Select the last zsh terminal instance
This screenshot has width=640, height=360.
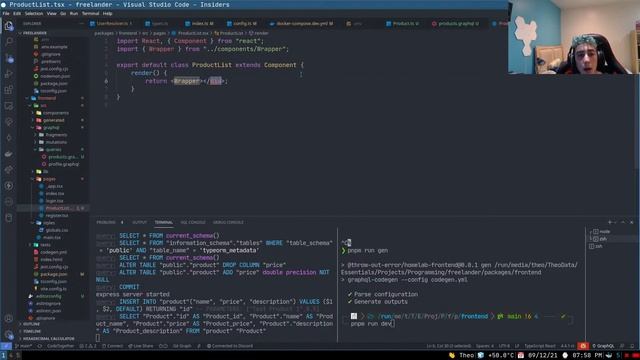point(598,247)
